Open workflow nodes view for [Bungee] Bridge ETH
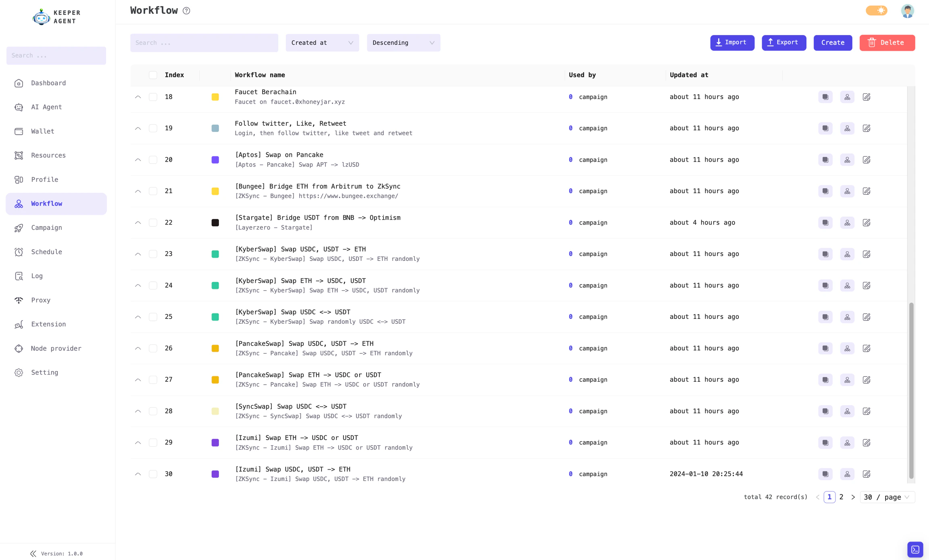This screenshot has height=560, width=929. [847, 191]
